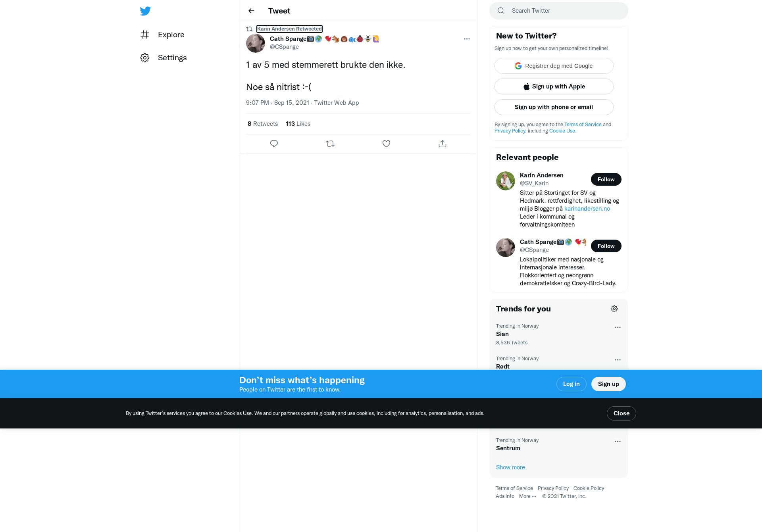This screenshot has width=762, height=532.
Task: Open the share tweet icon
Action: (443, 144)
